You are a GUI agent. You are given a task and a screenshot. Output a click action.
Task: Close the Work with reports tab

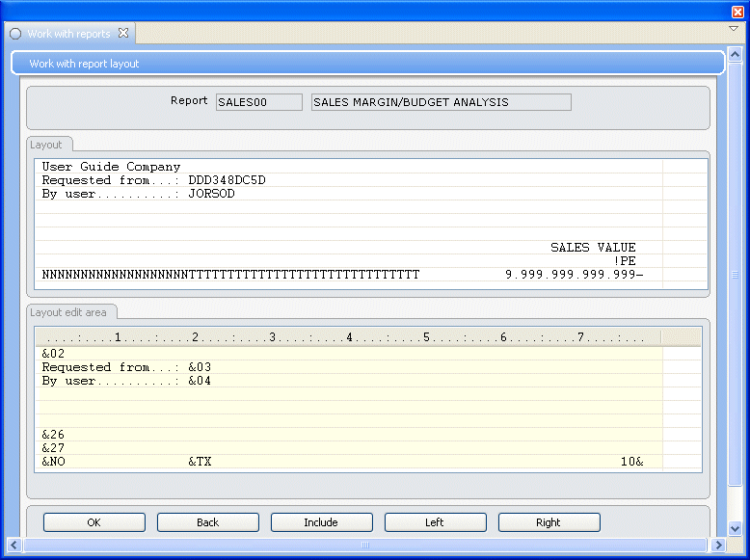pos(123,33)
